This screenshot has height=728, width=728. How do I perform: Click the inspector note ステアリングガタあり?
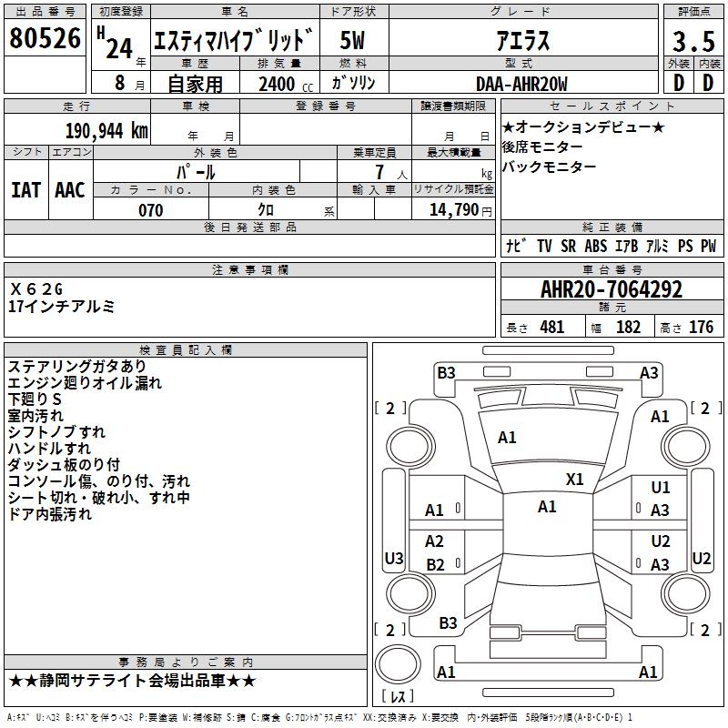pyautogui.click(x=77, y=367)
